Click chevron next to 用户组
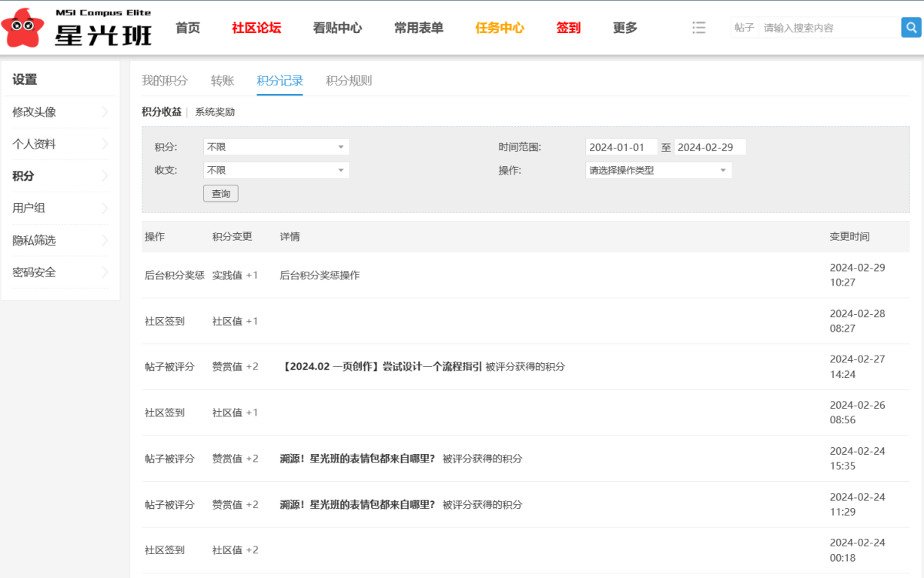Viewport: 924px width, 578px height. click(x=105, y=208)
